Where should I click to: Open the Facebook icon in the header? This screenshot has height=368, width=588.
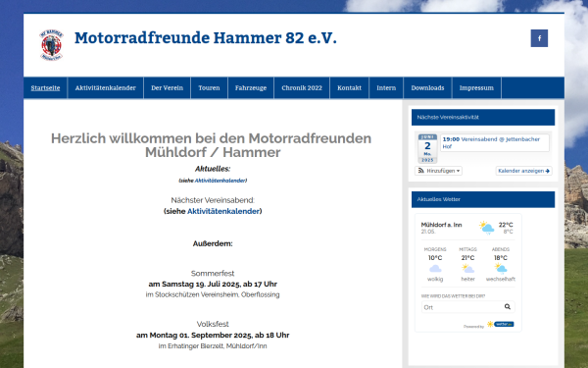539,38
